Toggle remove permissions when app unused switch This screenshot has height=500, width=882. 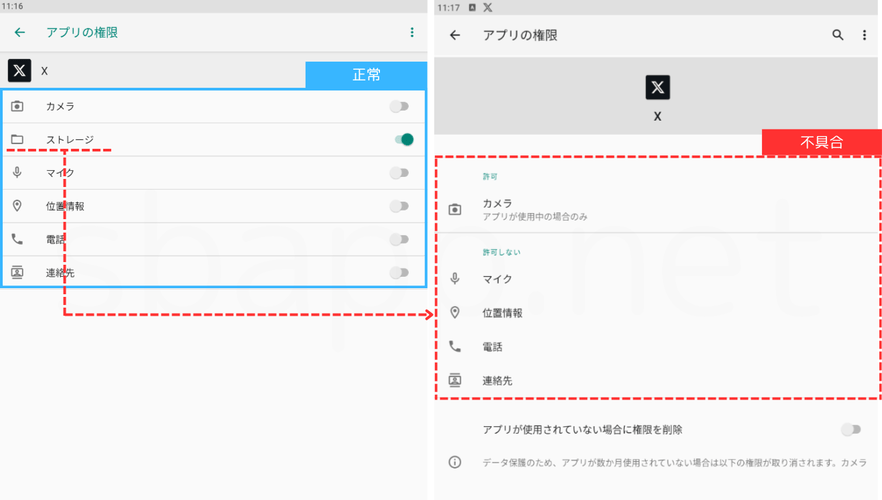coord(850,429)
